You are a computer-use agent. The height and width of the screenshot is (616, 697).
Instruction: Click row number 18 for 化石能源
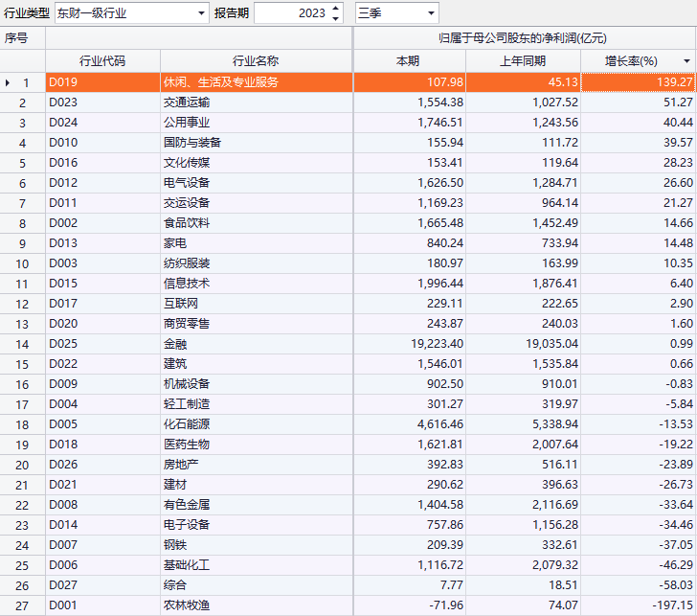point(22,424)
